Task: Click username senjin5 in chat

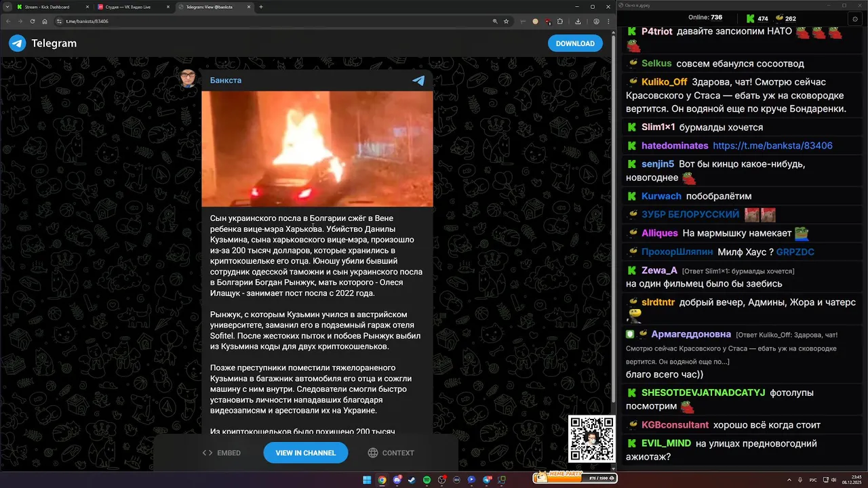Action: (658, 164)
